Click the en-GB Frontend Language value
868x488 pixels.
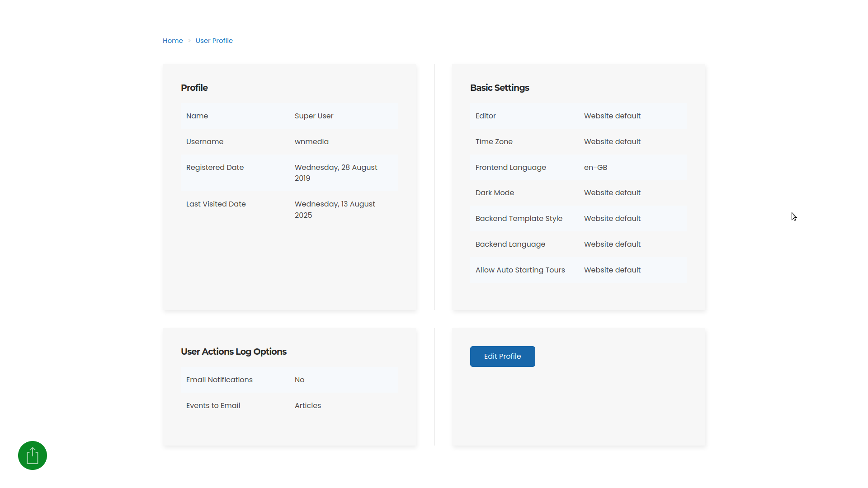click(x=595, y=167)
